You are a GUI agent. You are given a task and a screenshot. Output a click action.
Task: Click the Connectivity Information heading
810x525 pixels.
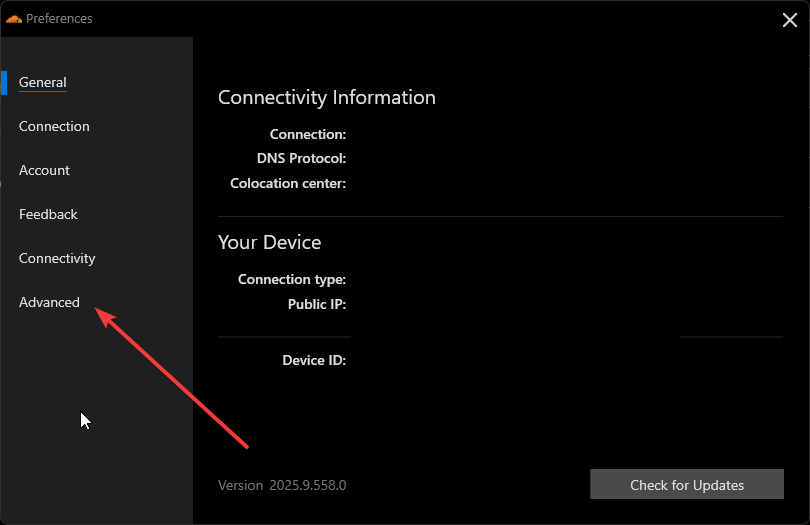point(327,97)
